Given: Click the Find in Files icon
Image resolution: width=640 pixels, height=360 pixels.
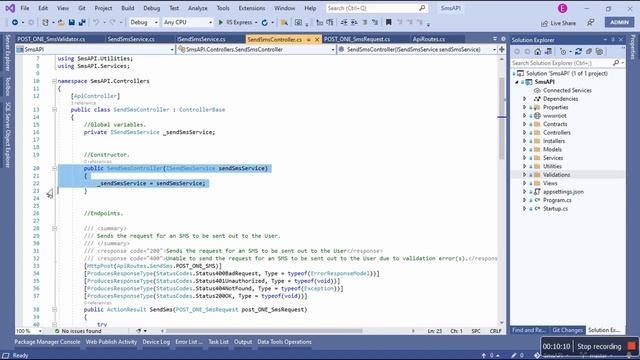Looking at the screenshot, I should point(284,22).
